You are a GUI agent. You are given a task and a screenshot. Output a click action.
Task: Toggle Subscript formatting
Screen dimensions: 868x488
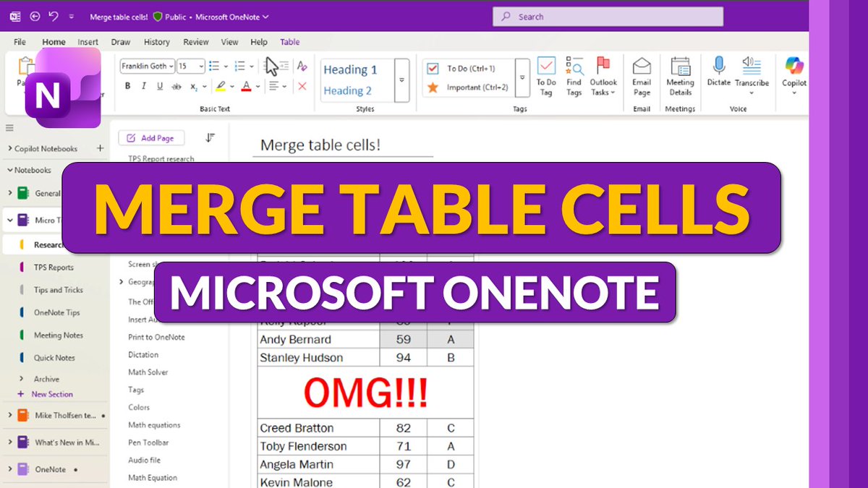coord(195,86)
